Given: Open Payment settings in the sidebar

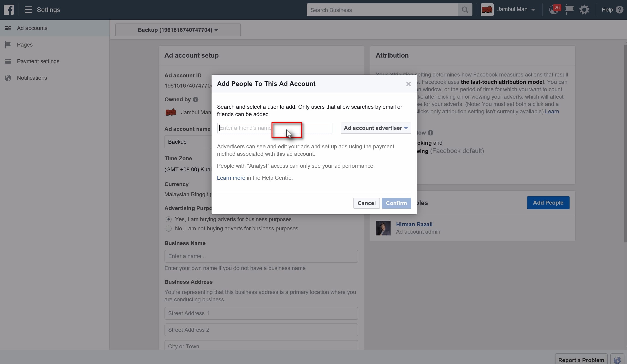Looking at the screenshot, I should pyautogui.click(x=55, y=61).
